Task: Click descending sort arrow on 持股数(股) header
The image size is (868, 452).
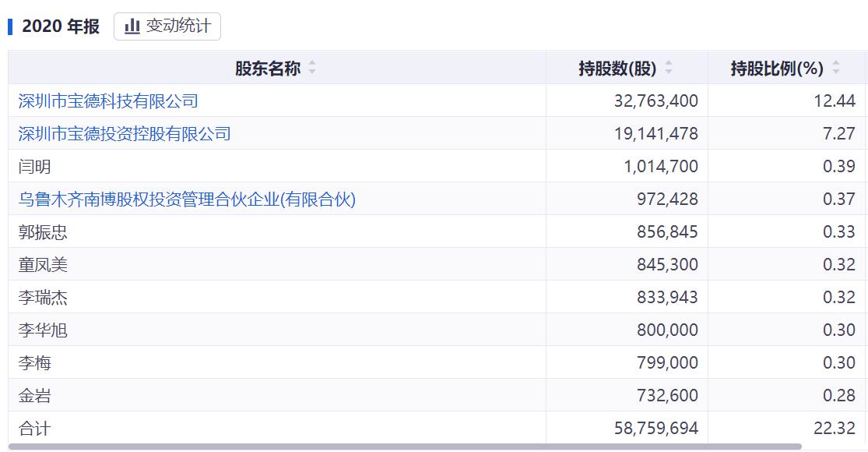Action: [668, 70]
